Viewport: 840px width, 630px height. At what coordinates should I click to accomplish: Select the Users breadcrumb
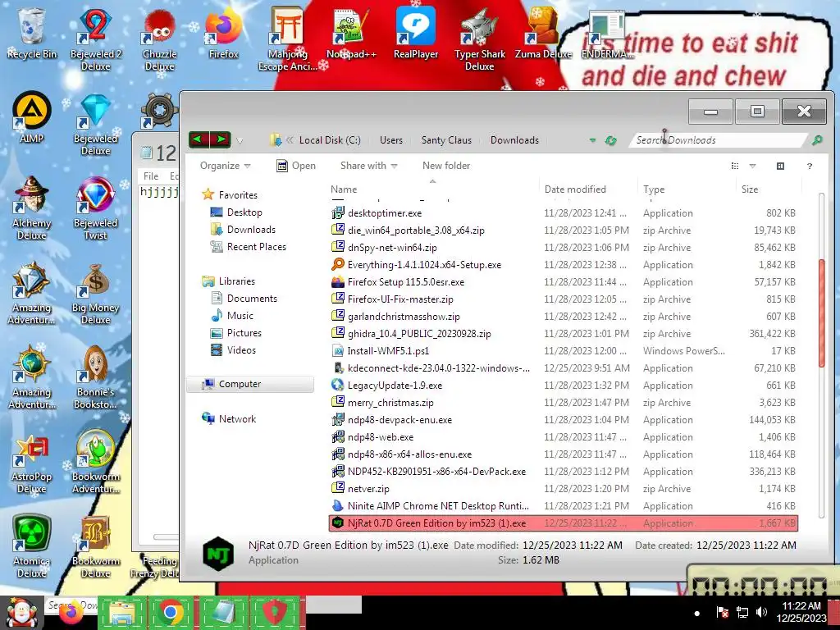[391, 139]
